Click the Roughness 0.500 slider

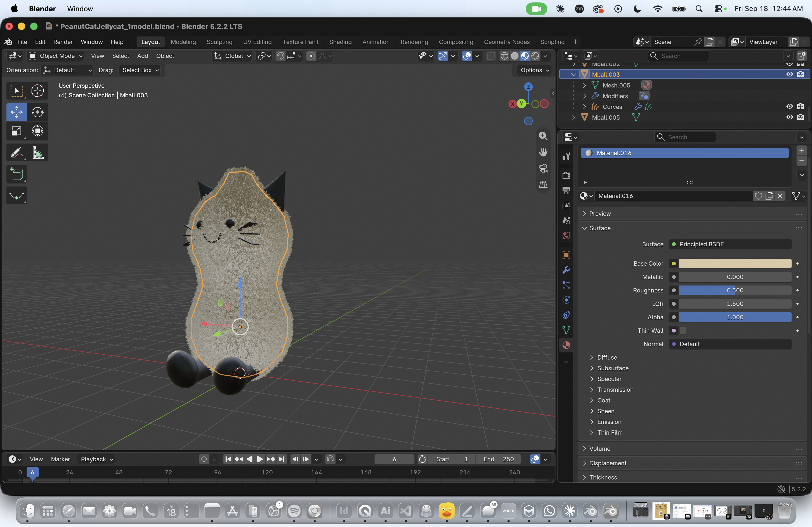click(735, 290)
